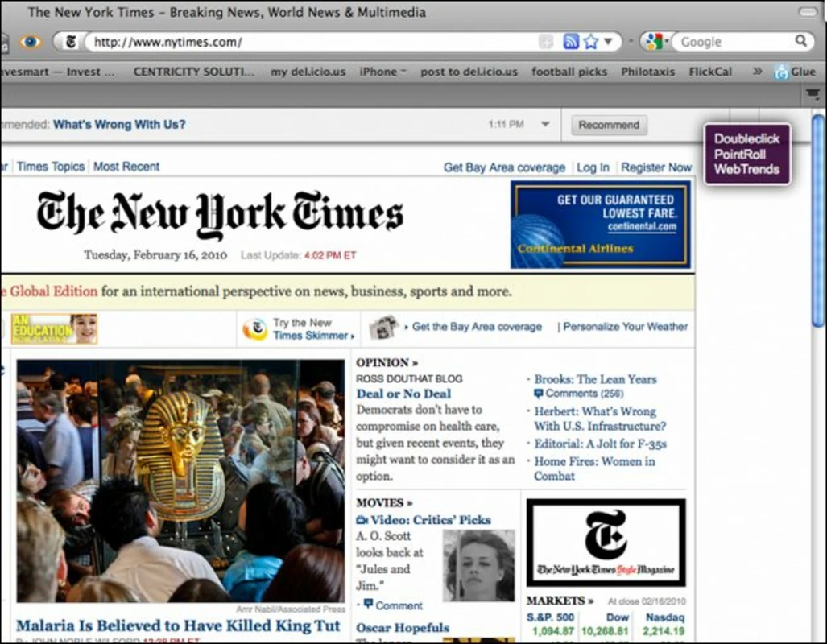Open MARKETS section heading
The width and height of the screenshot is (827, 644).
[x=560, y=601]
